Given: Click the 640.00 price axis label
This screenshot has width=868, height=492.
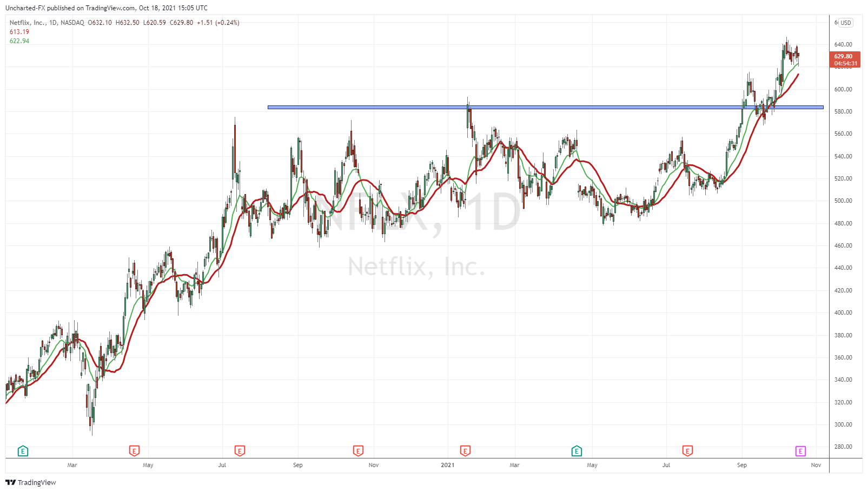Looking at the screenshot, I should coord(843,44).
